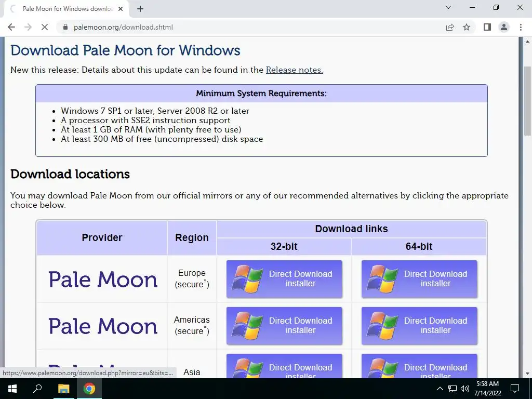Image resolution: width=532 pixels, height=399 pixels.
Task: Bookmark this page with the star
Action: tap(467, 27)
